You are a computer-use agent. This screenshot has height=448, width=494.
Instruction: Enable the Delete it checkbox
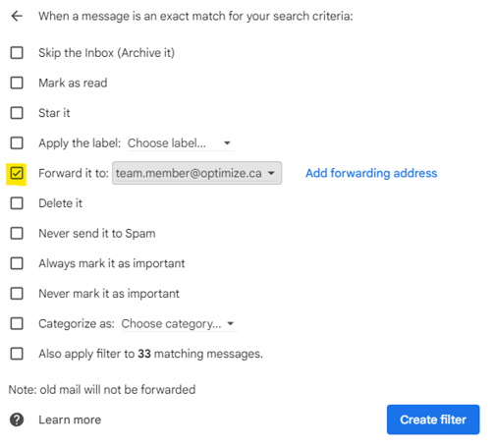pos(17,203)
